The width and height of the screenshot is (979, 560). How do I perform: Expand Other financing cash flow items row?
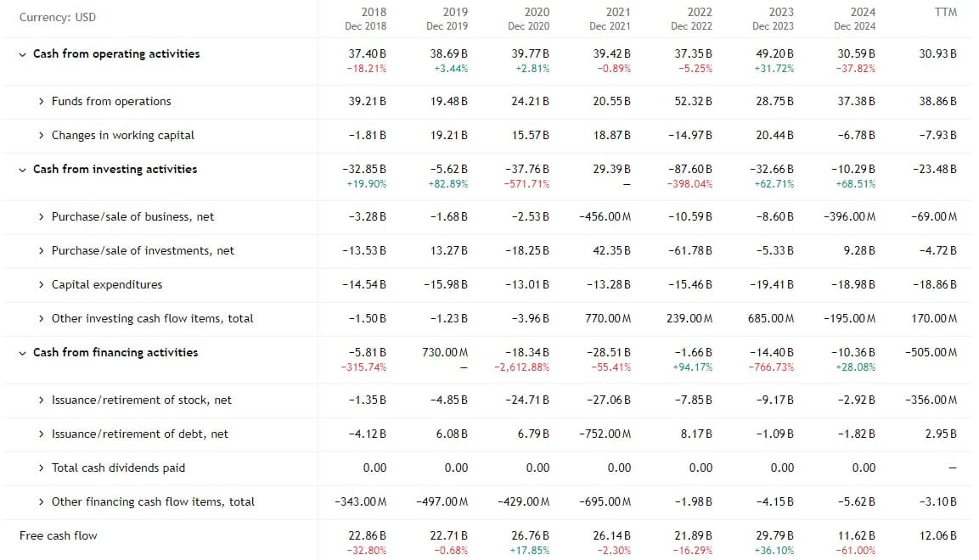click(x=42, y=502)
